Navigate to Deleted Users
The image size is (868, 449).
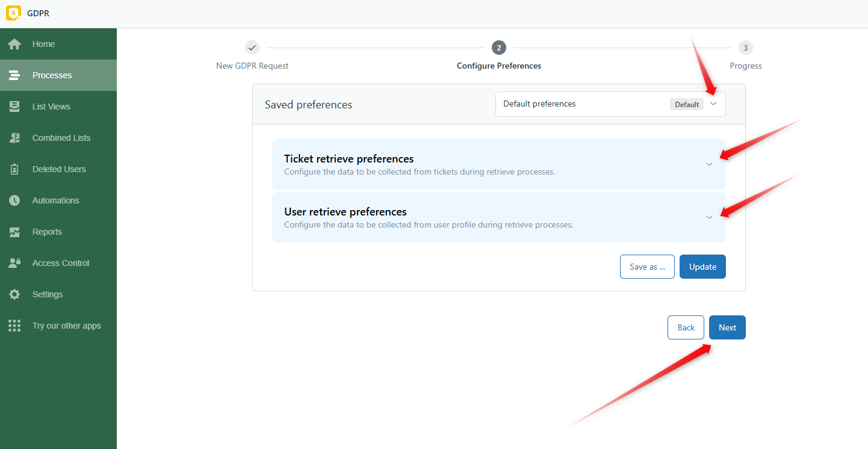coord(58,169)
